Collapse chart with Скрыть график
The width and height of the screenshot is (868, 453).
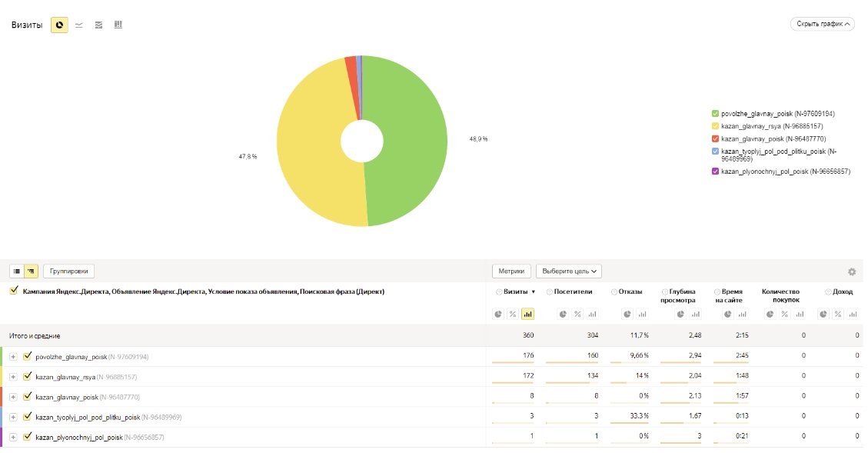(x=822, y=24)
